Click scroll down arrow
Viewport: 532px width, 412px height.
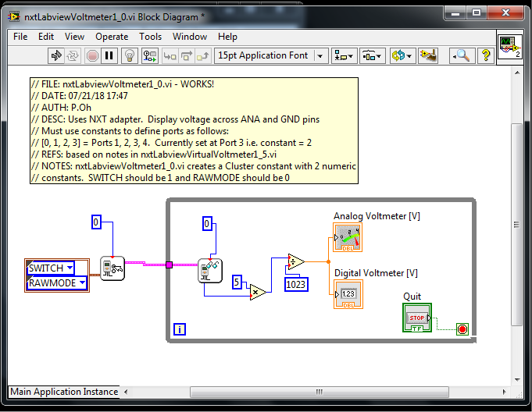click(517, 380)
